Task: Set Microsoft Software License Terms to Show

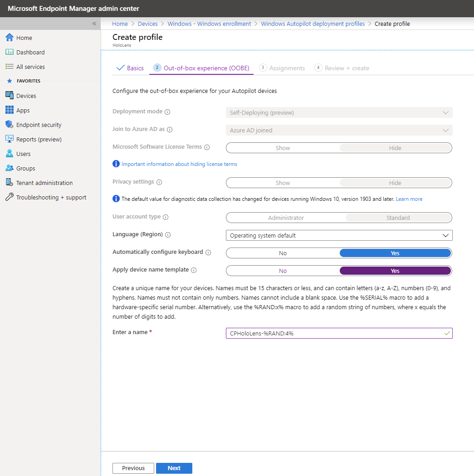Action: pos(282,147)
